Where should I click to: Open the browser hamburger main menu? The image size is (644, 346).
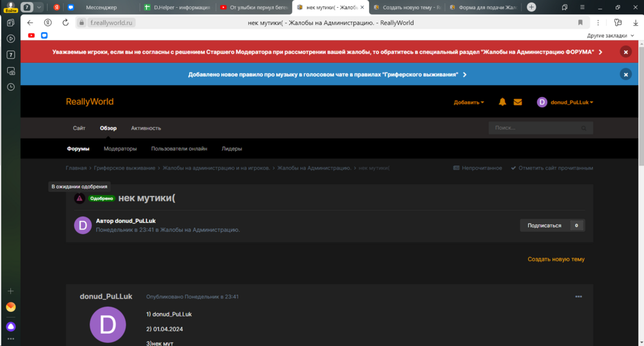582,7
